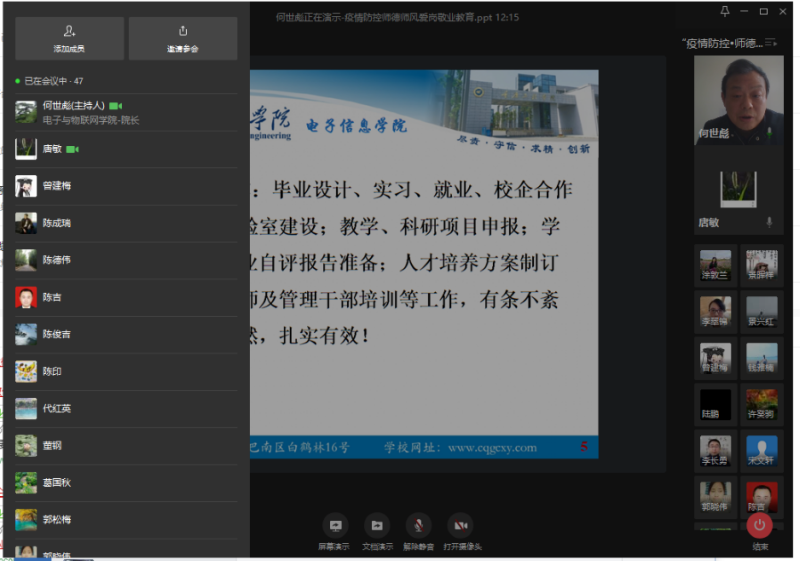Image resolution: width=800 pixels, height=561 pixels.
Task: Select 代红英 in the participant list
Action: tap(57, 408)
